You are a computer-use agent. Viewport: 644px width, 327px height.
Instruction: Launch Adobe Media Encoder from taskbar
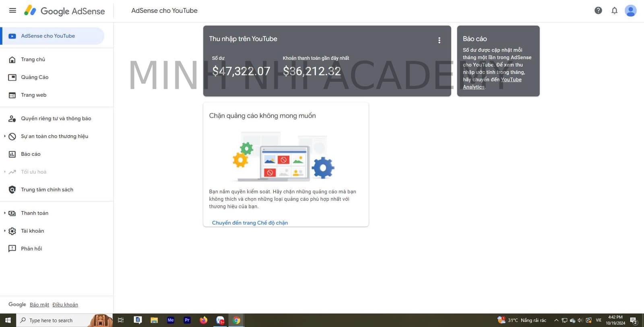[171, 320]
